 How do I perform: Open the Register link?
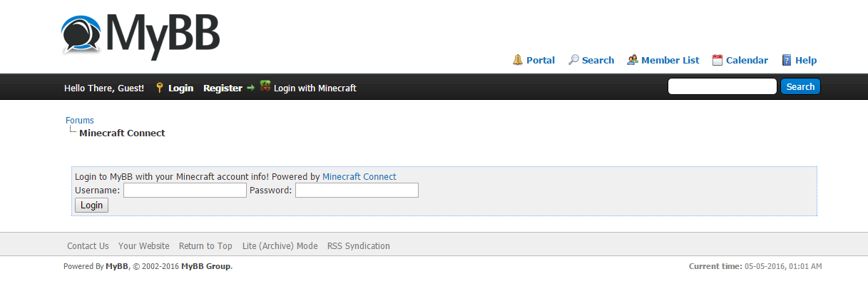223,88
